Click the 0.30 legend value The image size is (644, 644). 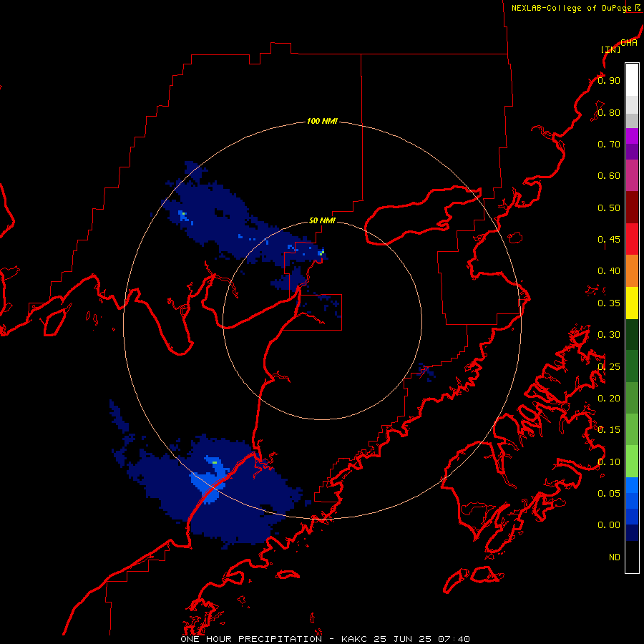[x=609, y=335]
